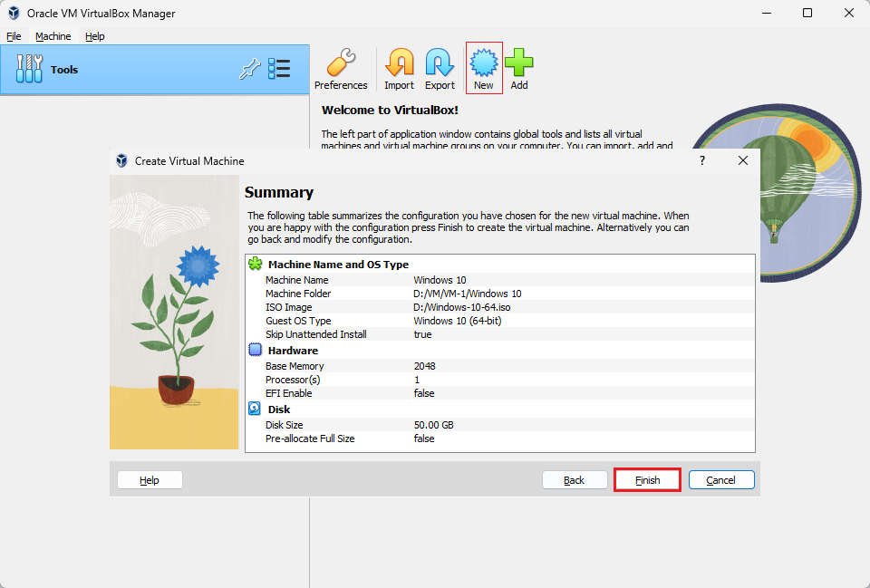870x588 pixels.
Task: Click the pin icon in Tools row
Action: (x=250, y=69)
